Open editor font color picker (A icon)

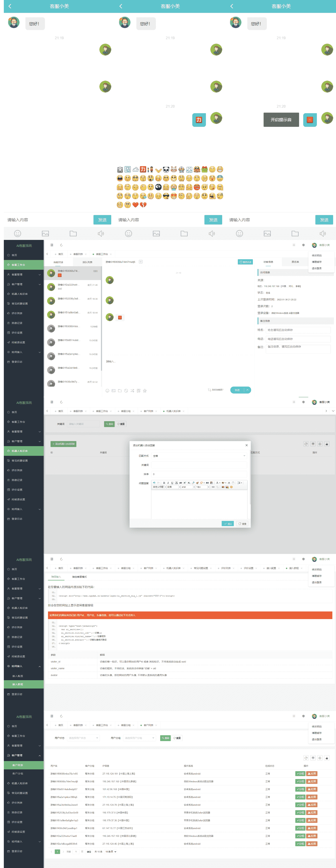coord(217,483)
